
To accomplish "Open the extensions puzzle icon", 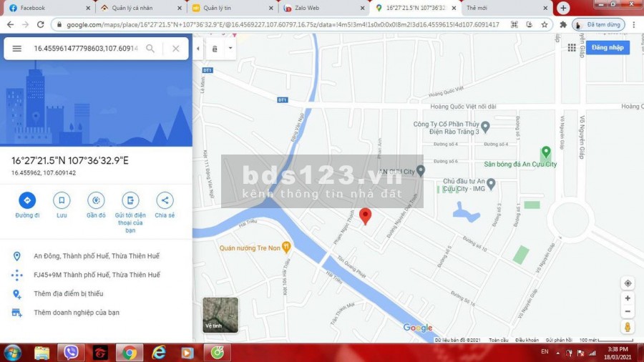I will [x=563, y=24].
